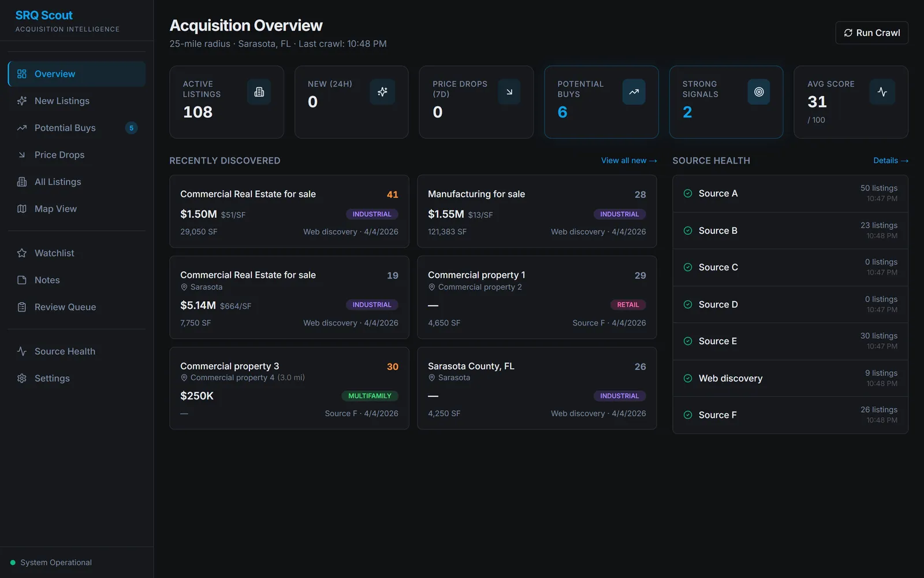Click the Potential Buys 6 stat card
Screen dimensions: 924x578
[601, 102]
